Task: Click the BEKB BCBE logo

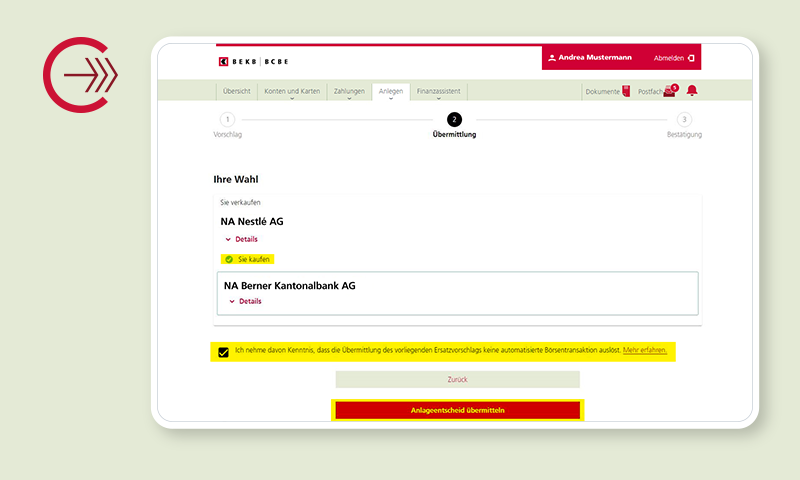Action: (x=246, y=61)
